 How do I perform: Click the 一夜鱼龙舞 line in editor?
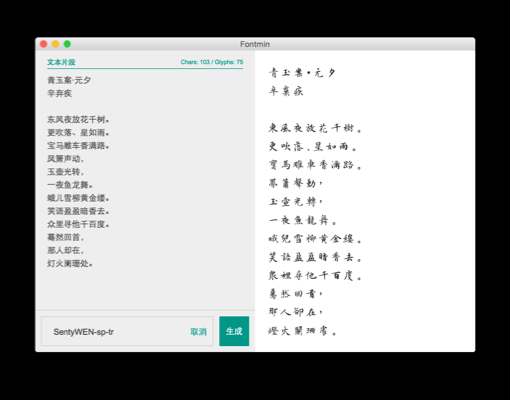tap(70, 185)
